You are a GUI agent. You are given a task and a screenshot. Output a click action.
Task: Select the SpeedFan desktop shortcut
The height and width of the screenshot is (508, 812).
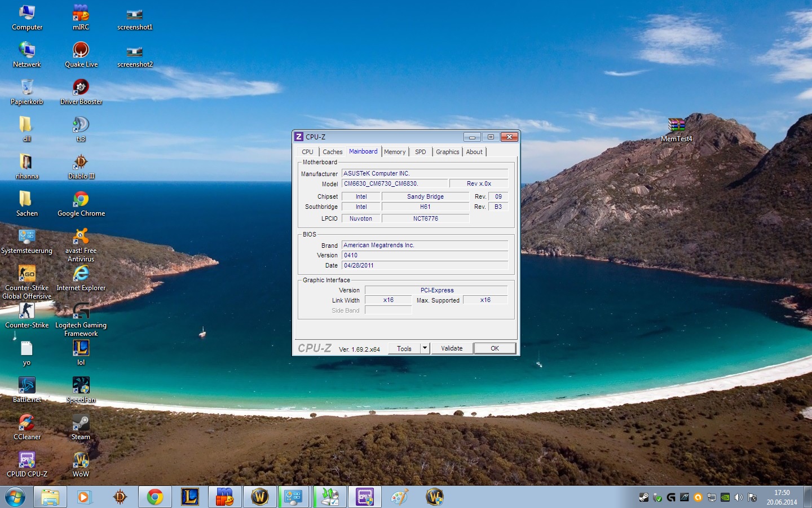81,386
